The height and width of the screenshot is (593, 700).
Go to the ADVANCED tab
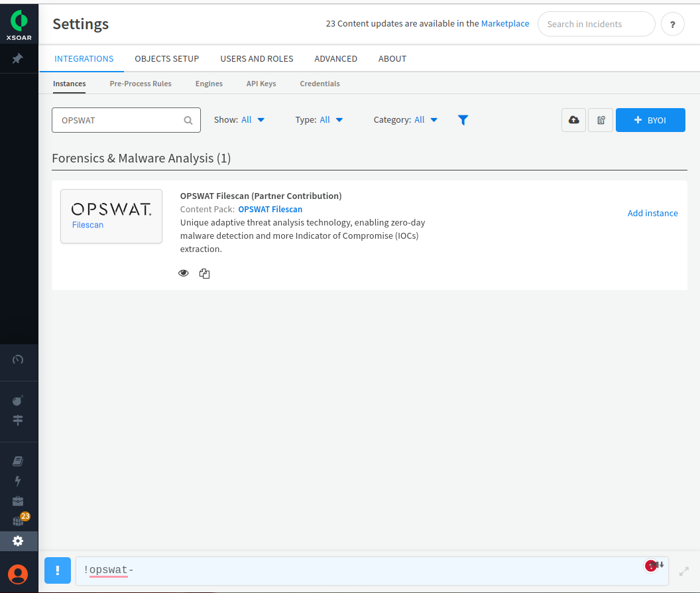(335, 58)
